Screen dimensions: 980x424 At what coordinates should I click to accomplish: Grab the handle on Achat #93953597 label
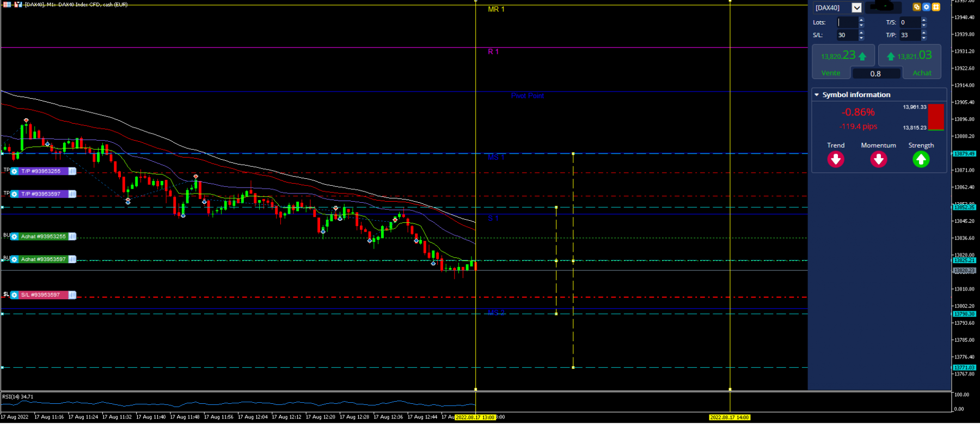click(x=72, y=259)
